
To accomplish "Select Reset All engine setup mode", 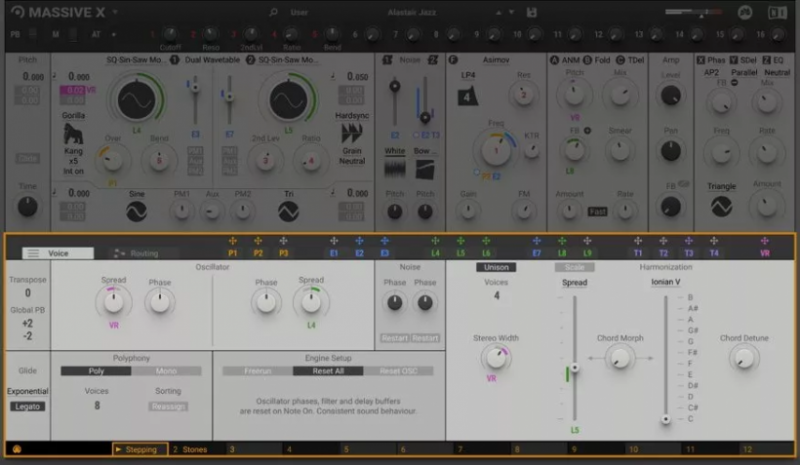I will [x=328, y=371].
